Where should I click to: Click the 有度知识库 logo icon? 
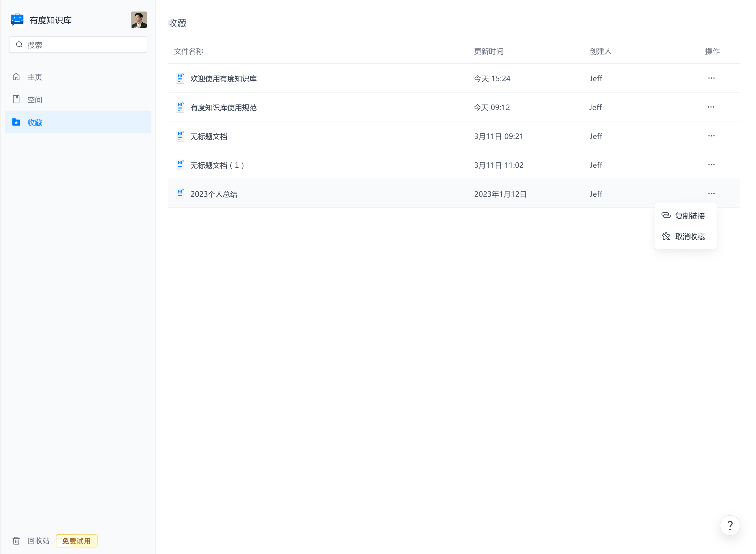[17, 19]
